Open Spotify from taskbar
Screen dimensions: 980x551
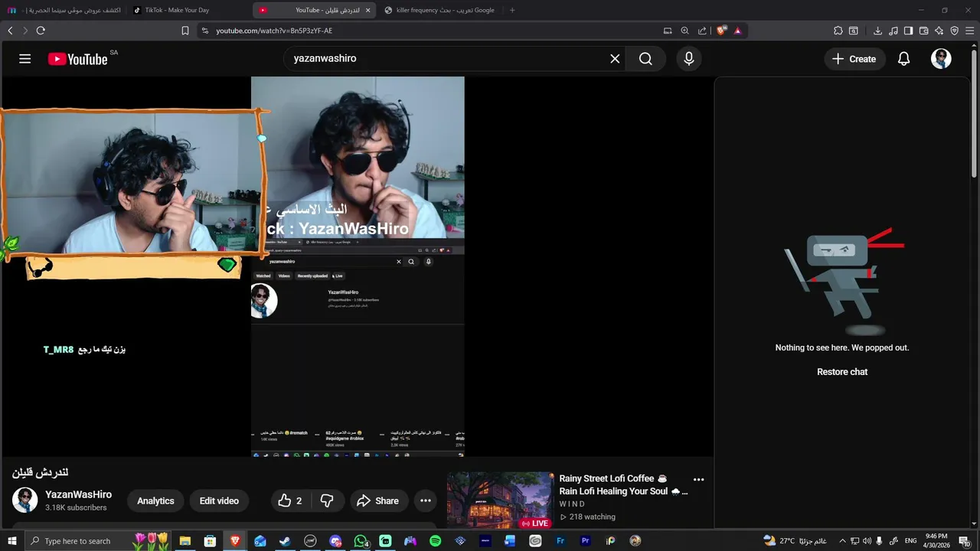pyautogui.click(x=436, y=541)
